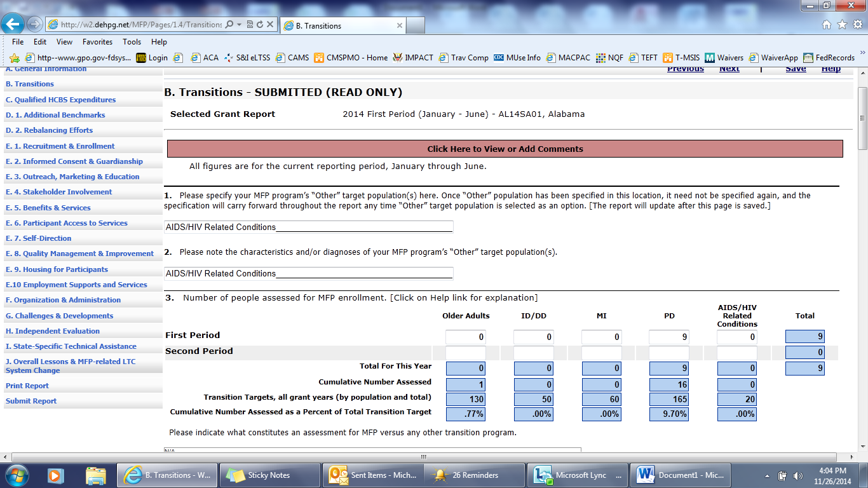The width and height of the screenshot is (868, 488).
Task: Navigate to E. 9. Housing for Participants
Action: (x=57, y=269)
